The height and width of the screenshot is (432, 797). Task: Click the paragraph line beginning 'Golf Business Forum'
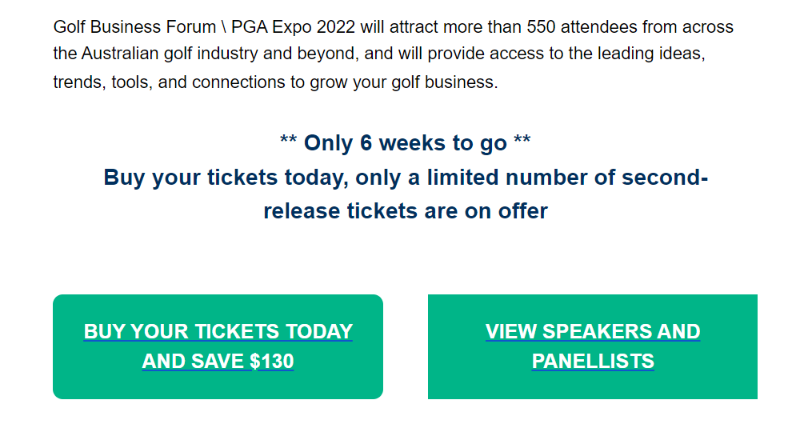[393, 27]
